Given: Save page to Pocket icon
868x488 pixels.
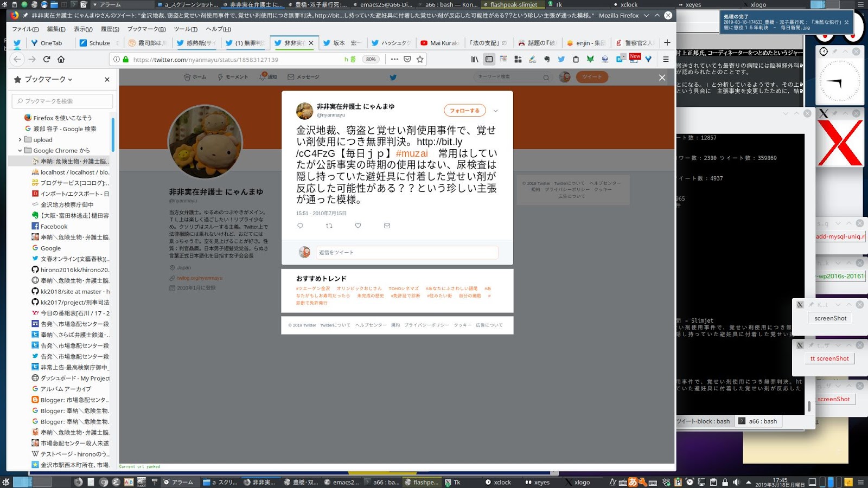Looking at the screenshot, I should (407, 59).
